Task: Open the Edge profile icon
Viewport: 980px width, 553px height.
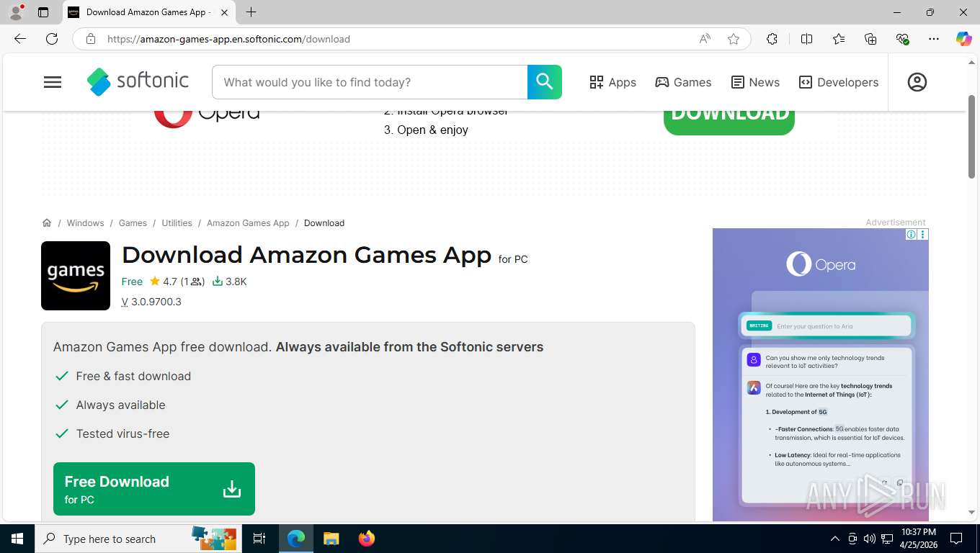Action: pos(16,12)
